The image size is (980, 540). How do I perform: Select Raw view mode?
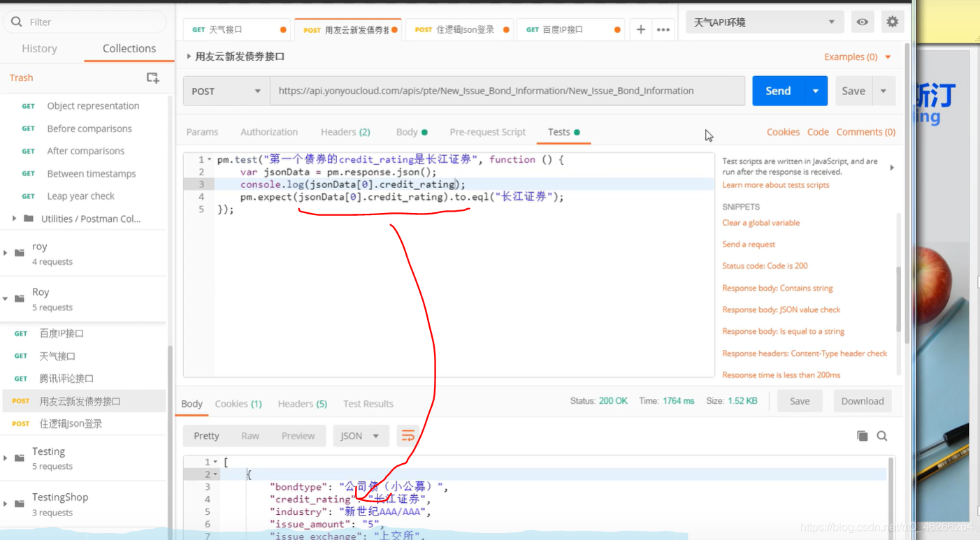250,436
